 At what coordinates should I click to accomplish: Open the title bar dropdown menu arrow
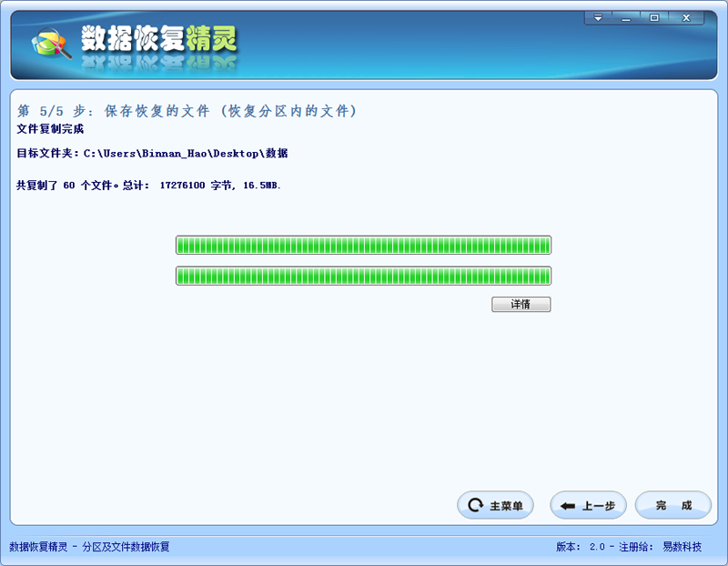[598, 18]
